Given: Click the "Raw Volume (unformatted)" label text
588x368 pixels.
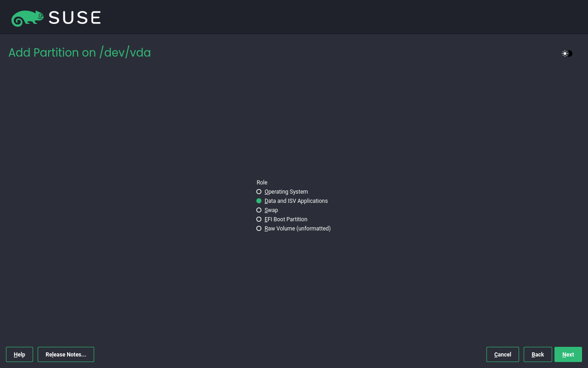Looking at the screenshot, I should pos(298,229).
